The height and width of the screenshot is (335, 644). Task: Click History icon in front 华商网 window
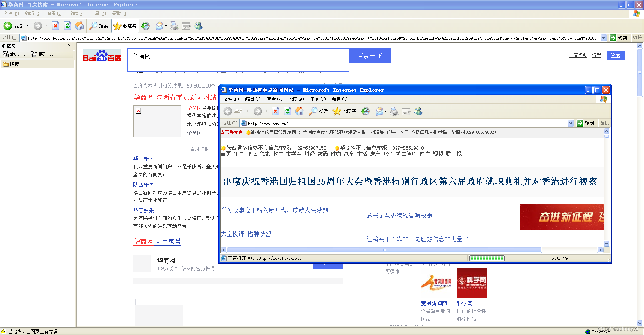pyautogui.click(x=365, y=111)
